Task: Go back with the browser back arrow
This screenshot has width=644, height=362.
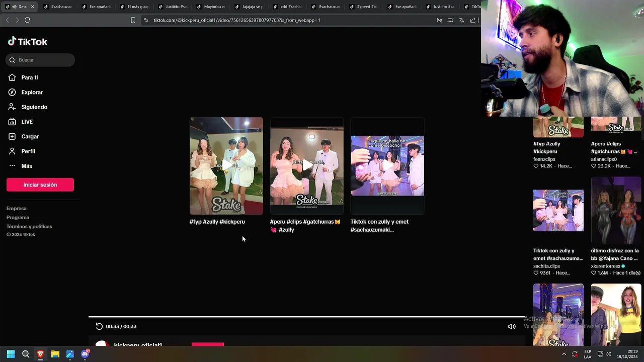Action: (x=7, y=20)
